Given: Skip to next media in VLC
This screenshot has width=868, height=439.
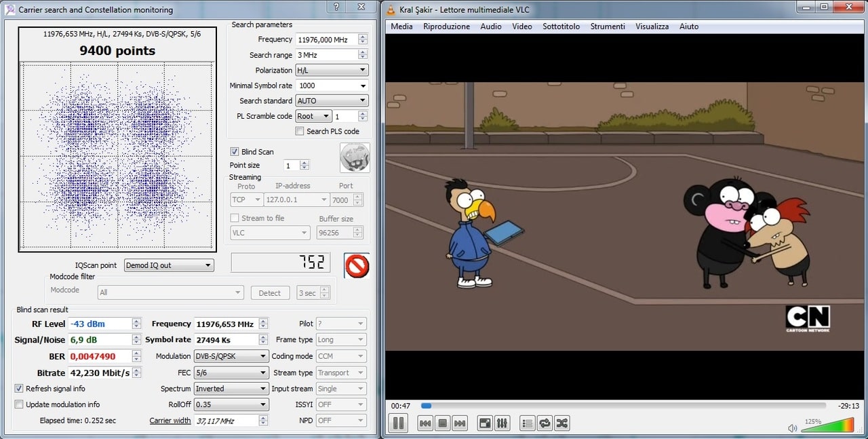Looking at the screenshot, I should click(x=460, y=423).
